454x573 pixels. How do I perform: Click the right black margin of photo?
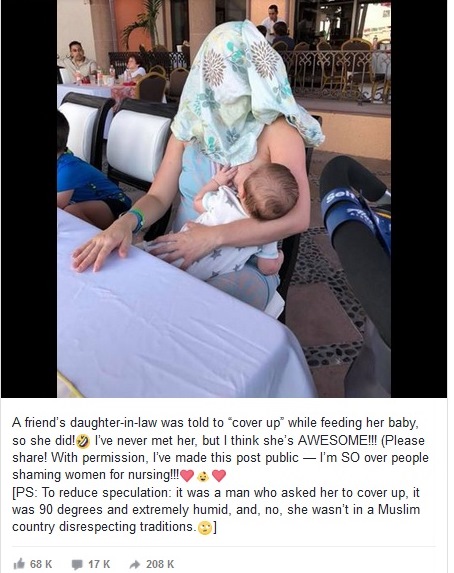419,198
